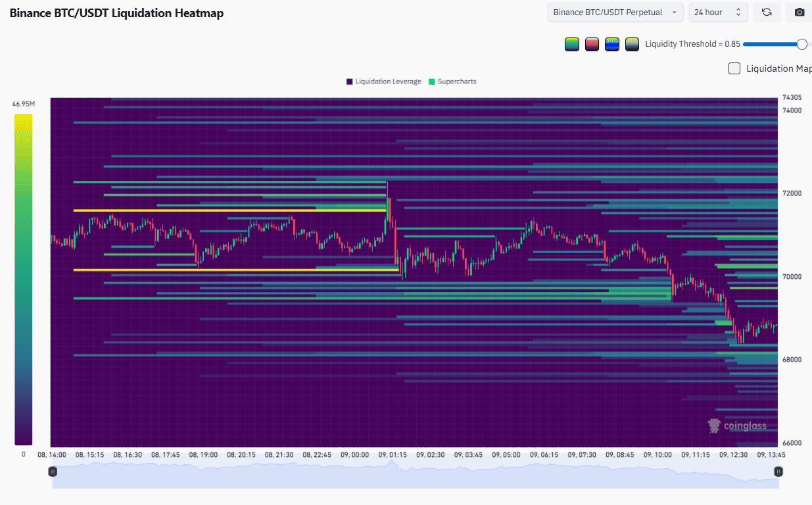Refresh the liquidation heatmap data
Viewport: 812px width, 505px height.
[767, 12]
